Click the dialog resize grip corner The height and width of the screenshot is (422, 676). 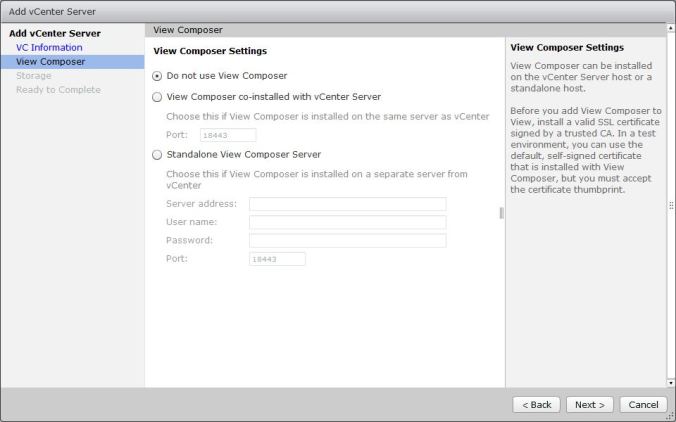pos(670,416)
